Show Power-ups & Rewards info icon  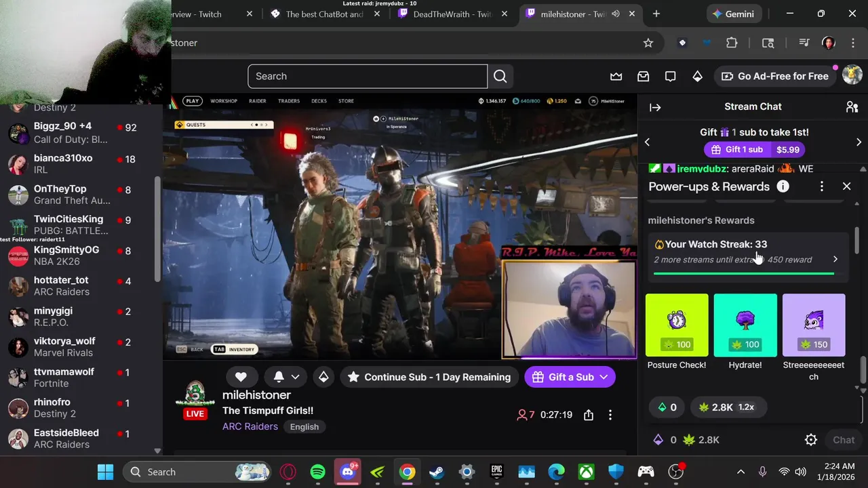coord(783,186)
